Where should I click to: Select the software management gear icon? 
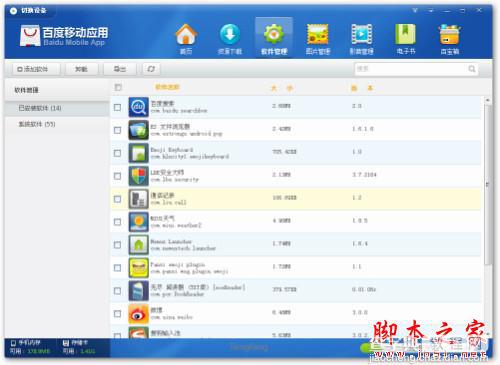coord(274,34)
